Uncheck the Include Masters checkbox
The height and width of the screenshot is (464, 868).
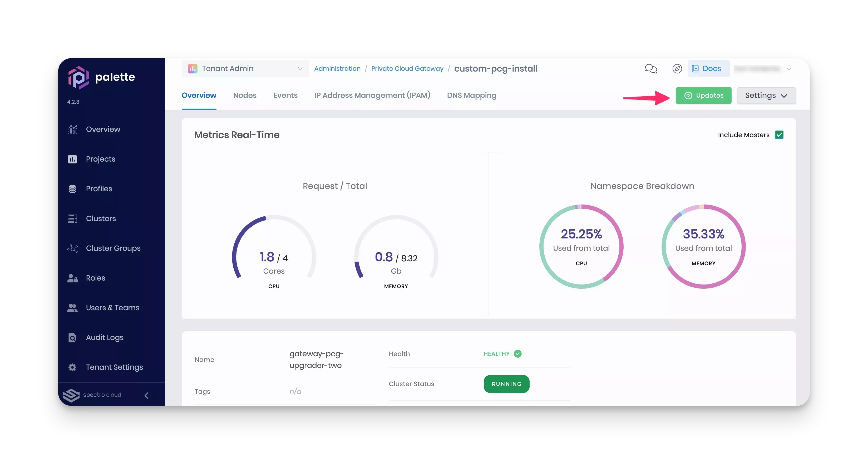tap(779, 135)
